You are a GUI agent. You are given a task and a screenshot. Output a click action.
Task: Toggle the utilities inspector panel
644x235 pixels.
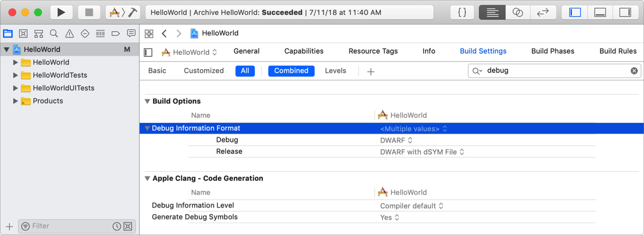pyautogui.click(x=625, y=12)
